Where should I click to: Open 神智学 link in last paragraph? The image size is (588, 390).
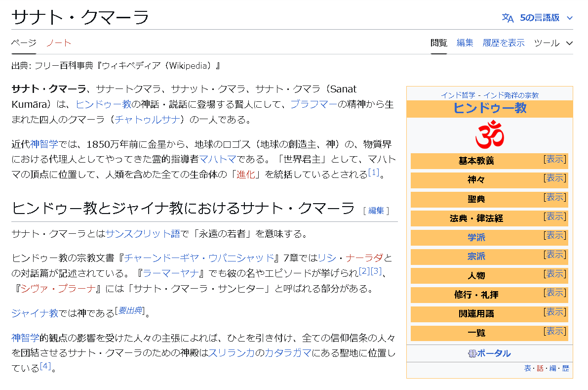[x=26, y=338]
